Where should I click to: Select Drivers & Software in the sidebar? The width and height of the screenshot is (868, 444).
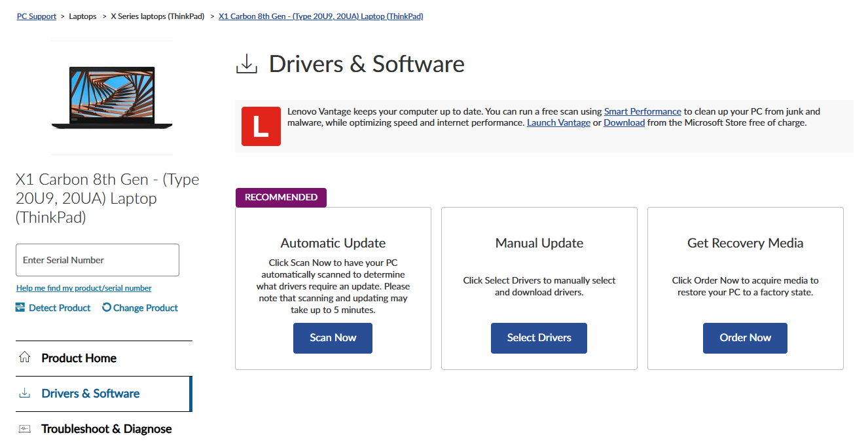[x=104, y=394]
